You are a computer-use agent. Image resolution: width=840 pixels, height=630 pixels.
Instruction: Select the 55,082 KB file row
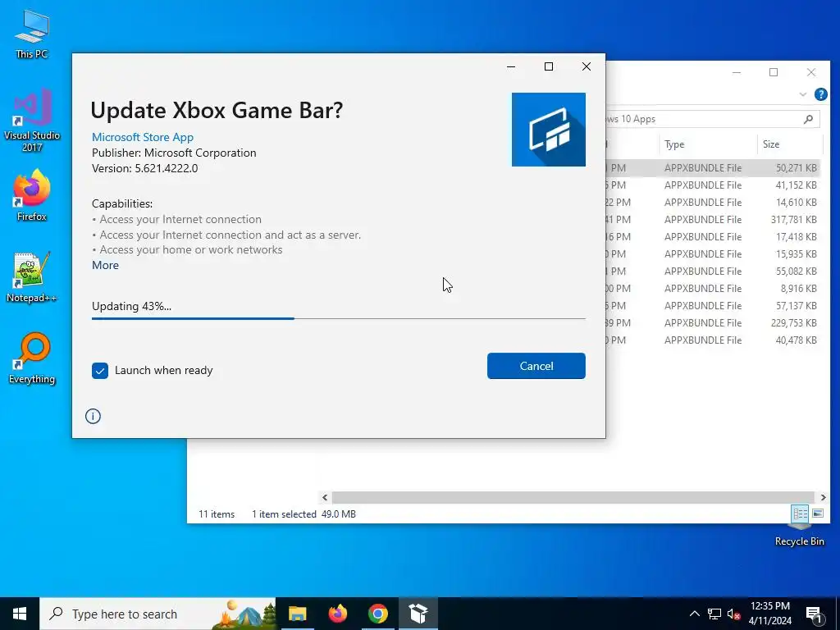coord(713,271)
